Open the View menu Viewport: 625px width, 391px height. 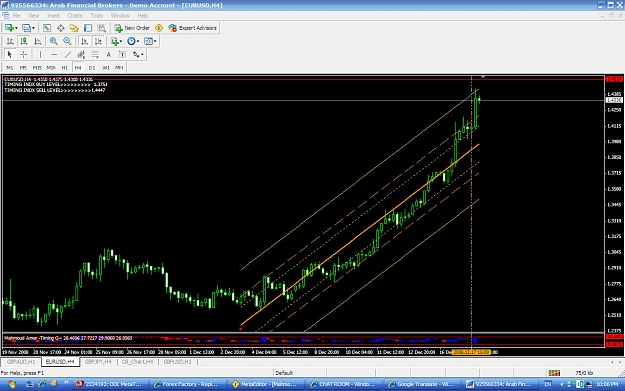coord(33,16)
